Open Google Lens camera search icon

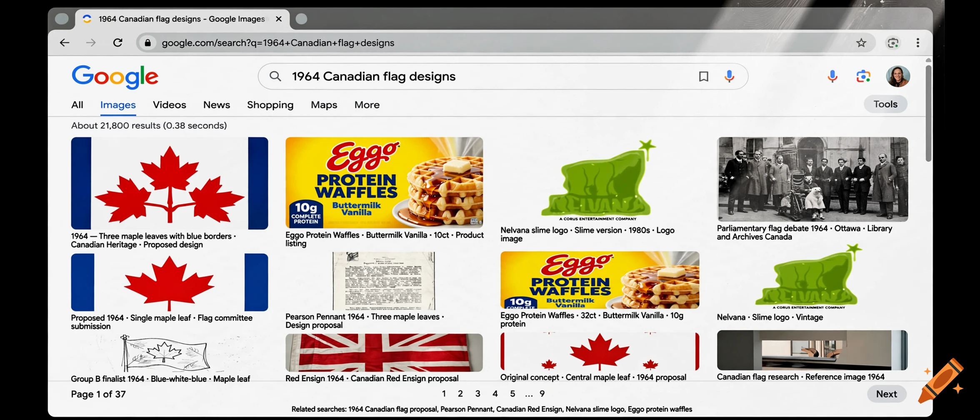863,76
